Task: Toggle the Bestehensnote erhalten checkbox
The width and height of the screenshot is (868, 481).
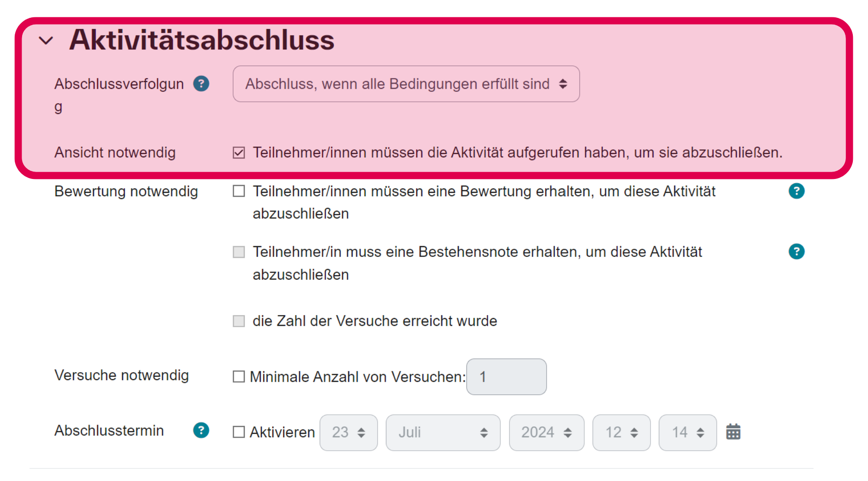Action: click(239, 252)
